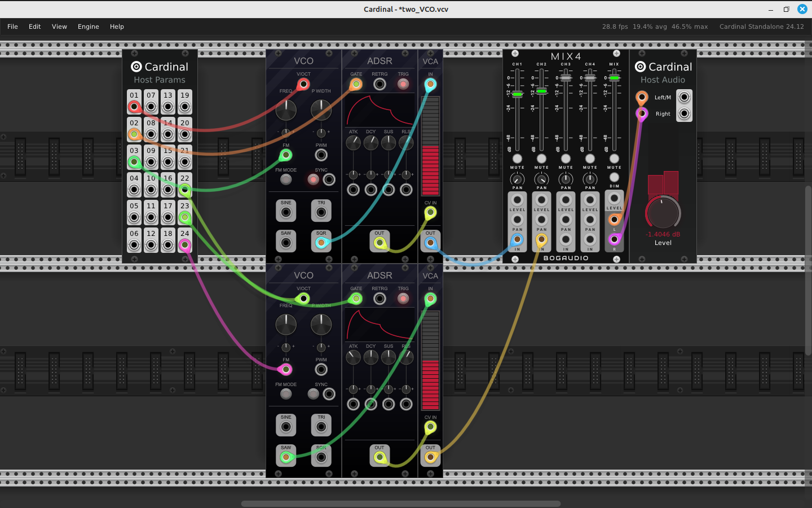Click top ADSR ATK knob
Image resolution: width=812 pixels, height=508 pixels.
[x=353, y=143]
